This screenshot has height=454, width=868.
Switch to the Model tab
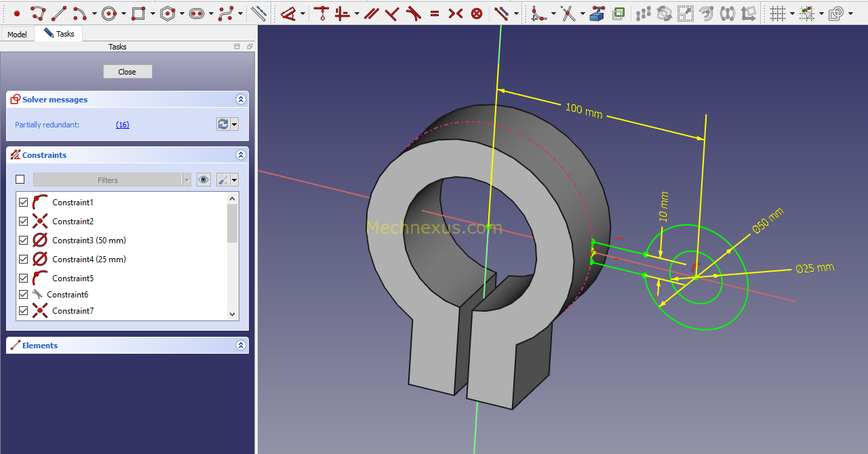[x=16, y=33]
